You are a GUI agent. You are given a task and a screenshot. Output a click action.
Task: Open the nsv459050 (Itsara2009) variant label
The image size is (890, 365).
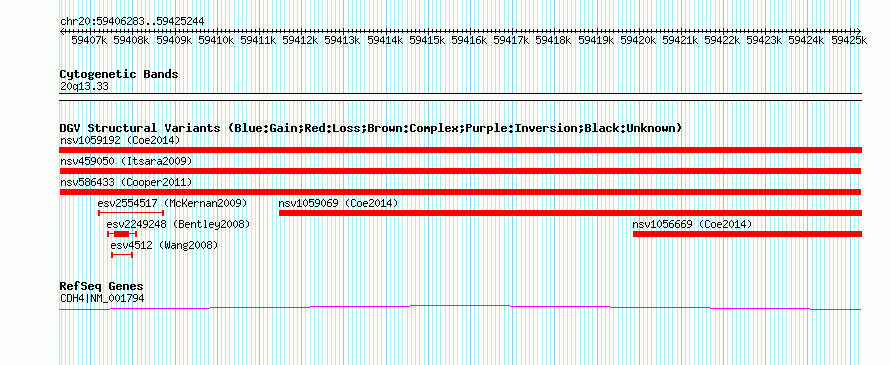[126, 161]
